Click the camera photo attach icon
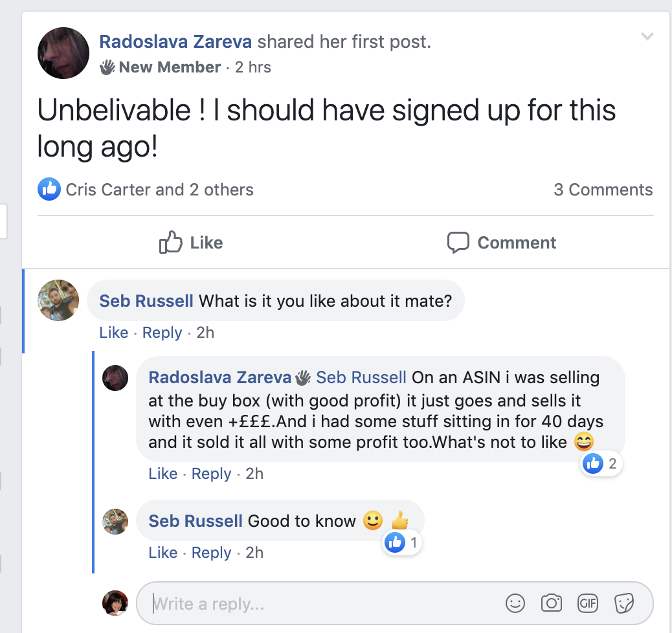Image resolution: width=672 pixels, height=633 pixels. pos(552,604)
